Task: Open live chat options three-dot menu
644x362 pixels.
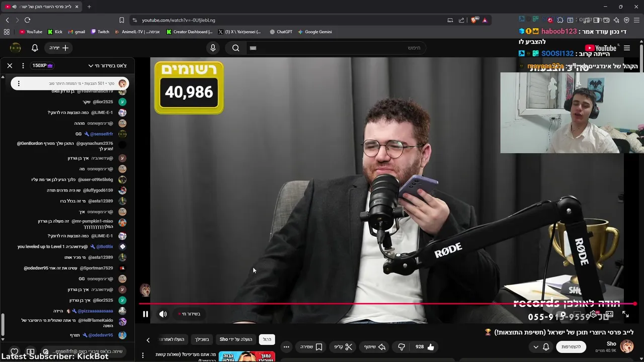Action: pyautogui.click(x=23, y=65)
